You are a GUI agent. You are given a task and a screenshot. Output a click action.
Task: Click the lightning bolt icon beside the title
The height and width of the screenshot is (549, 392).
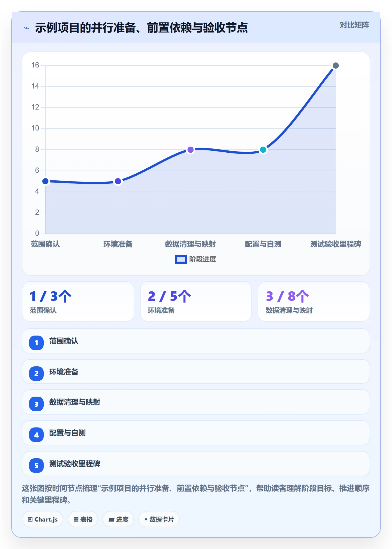click(x=27, y=28)
